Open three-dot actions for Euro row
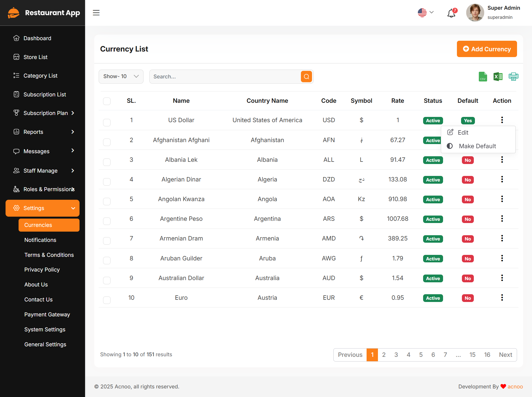 [502, 298]
